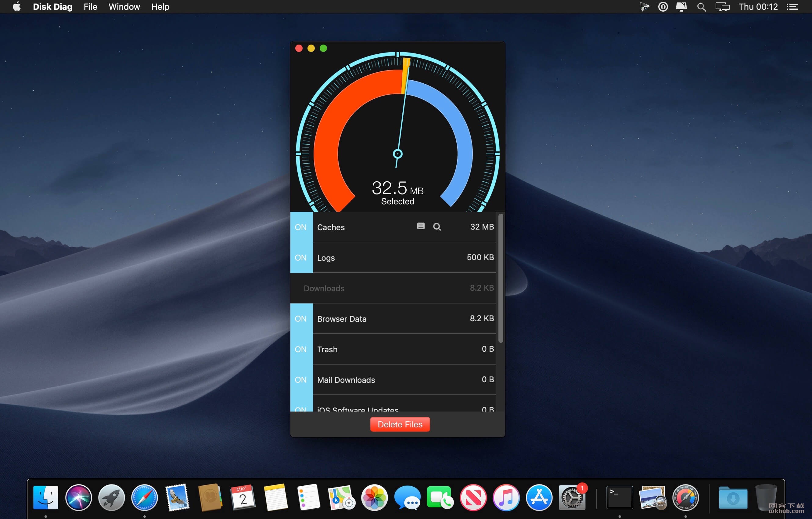The height and width of the screenshot is (519, 812).
Task: Open the Disk Diag app menu
Action: click(52, 7)
